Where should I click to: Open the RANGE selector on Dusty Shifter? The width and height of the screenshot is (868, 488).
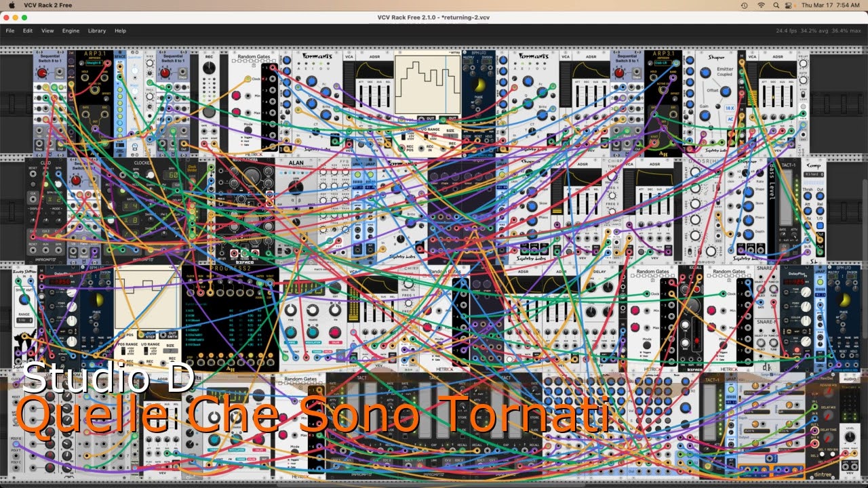24,321
